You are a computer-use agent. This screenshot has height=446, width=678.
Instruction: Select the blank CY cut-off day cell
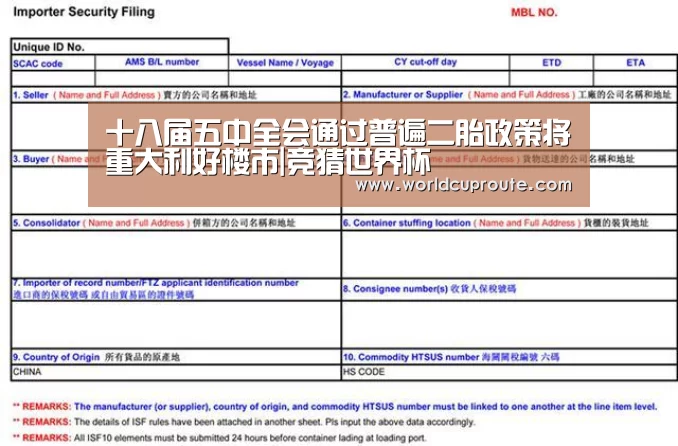coord(425,79)
